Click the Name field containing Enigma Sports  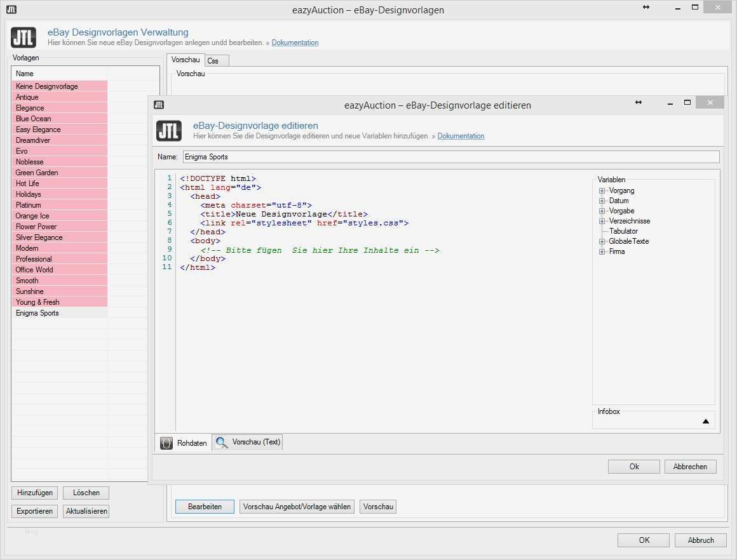[x=450, y=157]
